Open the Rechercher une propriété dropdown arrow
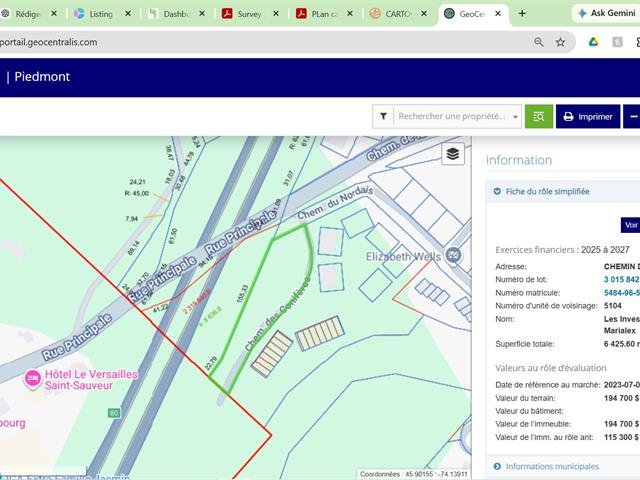The height and width of the screenshot is (480, 640). 515,117
